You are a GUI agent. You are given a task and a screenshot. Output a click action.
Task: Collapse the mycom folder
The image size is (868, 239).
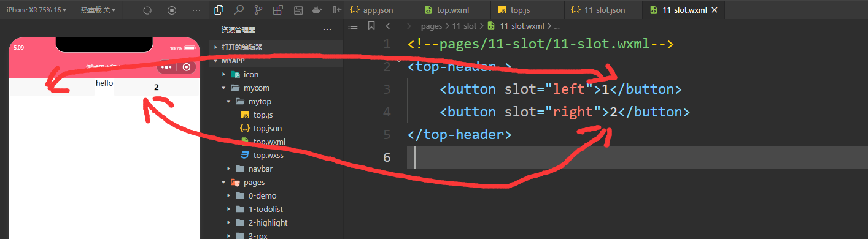pyautogui.click(x=276, y=88)
